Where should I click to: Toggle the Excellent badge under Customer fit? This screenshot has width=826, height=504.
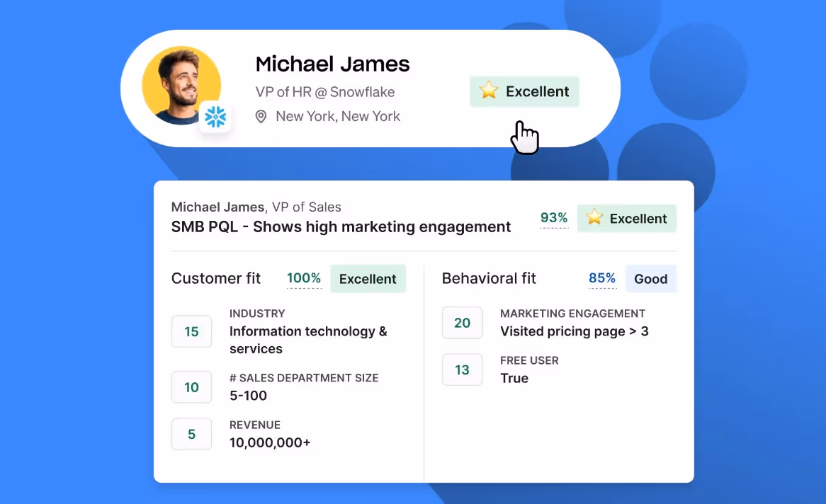368,278
